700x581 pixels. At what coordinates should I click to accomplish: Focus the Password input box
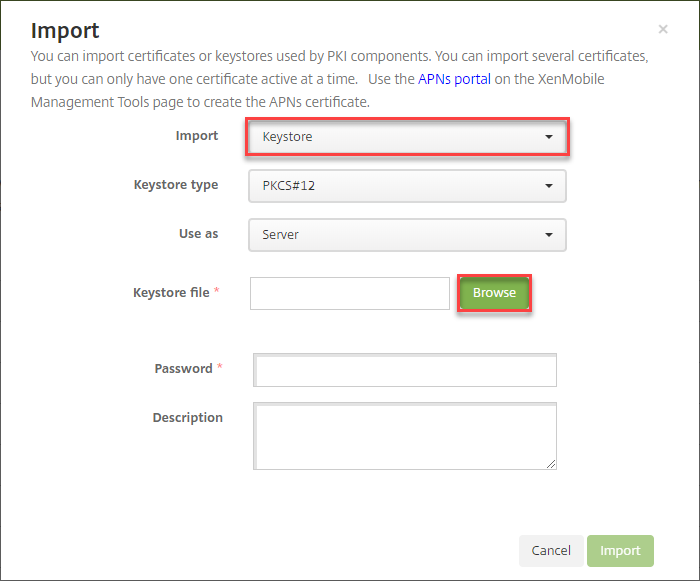pyautogui.click(x=405, y=370)
